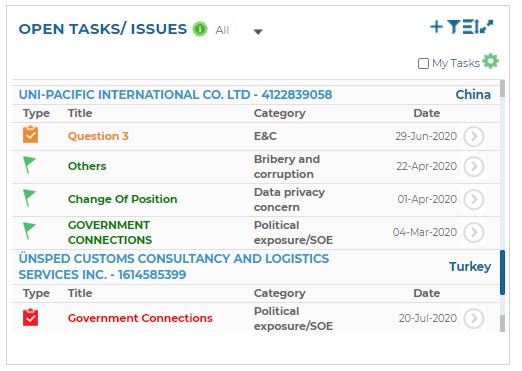The height and width of the screenshot is (371, 522).
Task: Open the green gear settings icon
Action: tap(491, 61)
